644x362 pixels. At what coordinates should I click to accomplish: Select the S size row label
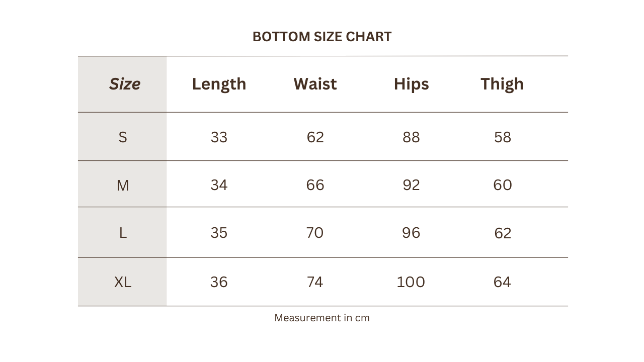tap(123, 137)
